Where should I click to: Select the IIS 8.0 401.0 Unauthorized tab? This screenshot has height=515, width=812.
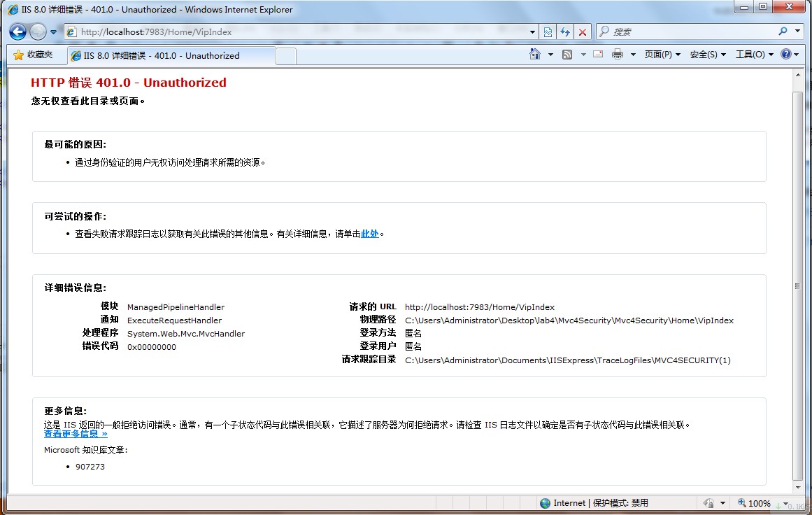pyautogui.click(x=171, y=55)
